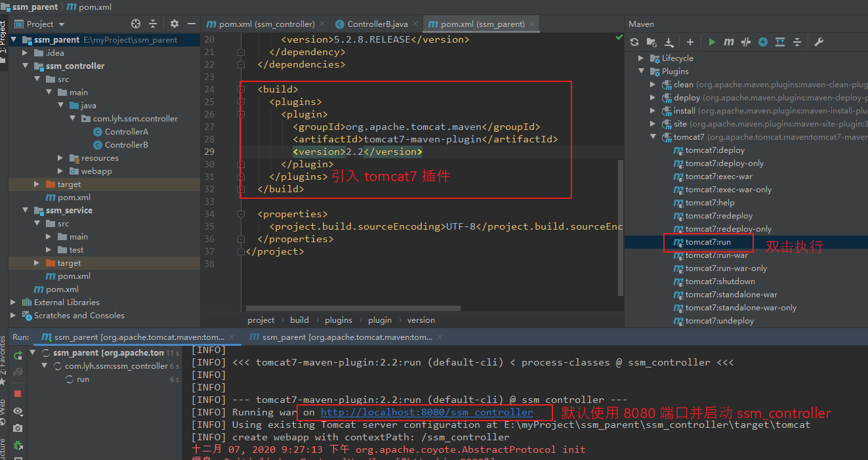Stop the running tomcat process
This screenshot has width=868, height=460.
18,394
